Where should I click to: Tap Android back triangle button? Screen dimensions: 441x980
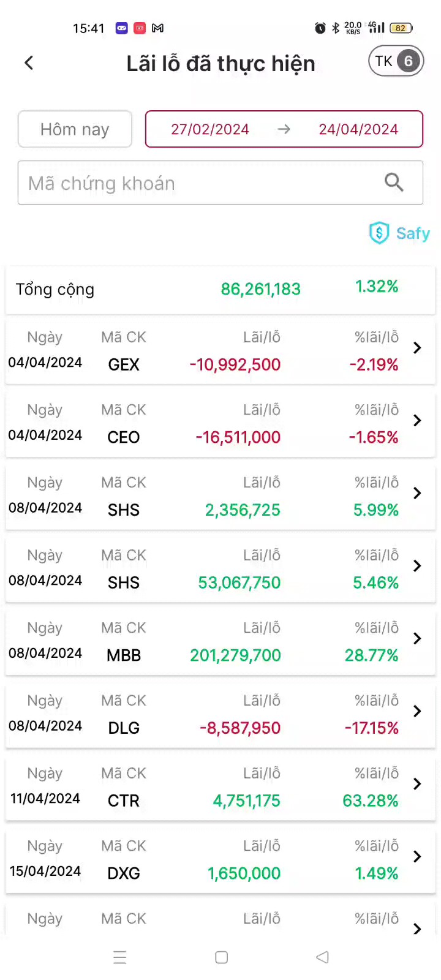323,957
